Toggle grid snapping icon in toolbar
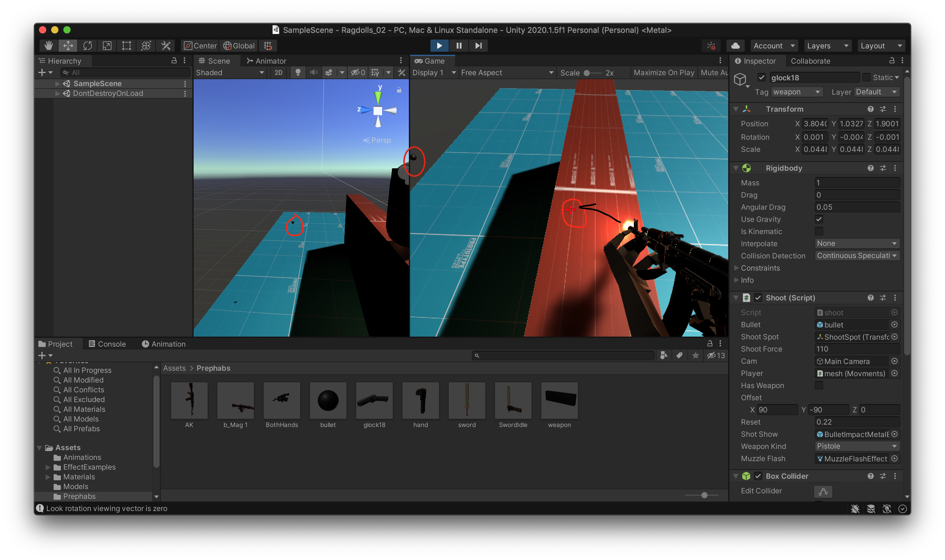Image resolution: width=945 pixels, height=560 pixels. point(268,46)
